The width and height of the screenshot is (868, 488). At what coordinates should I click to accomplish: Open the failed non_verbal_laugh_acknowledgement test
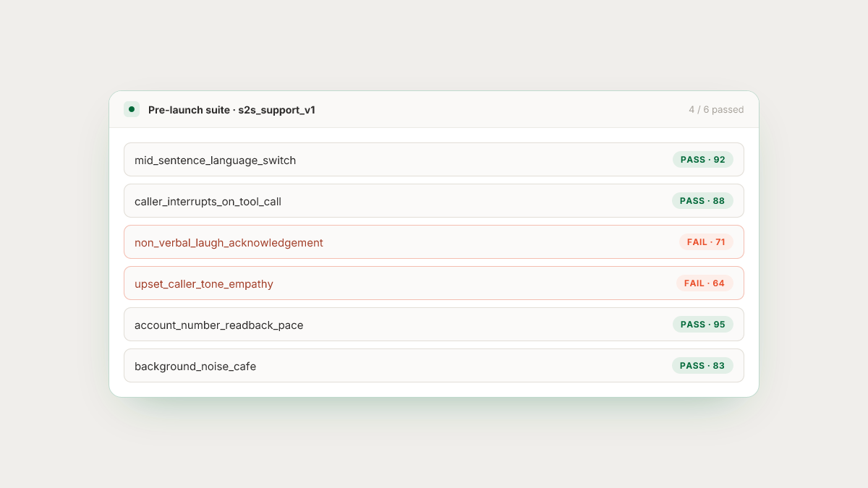[434, 242]
